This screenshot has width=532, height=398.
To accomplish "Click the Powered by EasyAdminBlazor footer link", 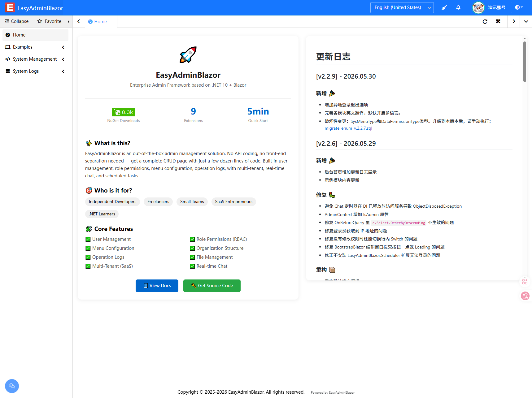I will click(x=333, y=393).
